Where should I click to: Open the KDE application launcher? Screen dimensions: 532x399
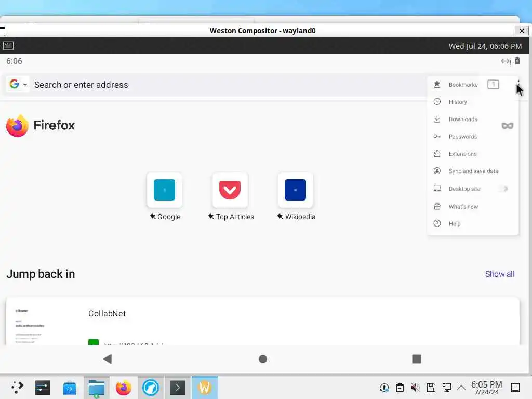[x=17, y=388]
